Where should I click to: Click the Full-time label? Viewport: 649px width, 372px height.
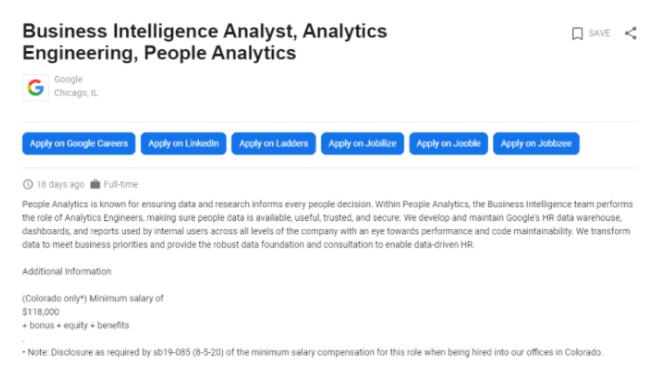pyautogui.click(x=120, y=184)
